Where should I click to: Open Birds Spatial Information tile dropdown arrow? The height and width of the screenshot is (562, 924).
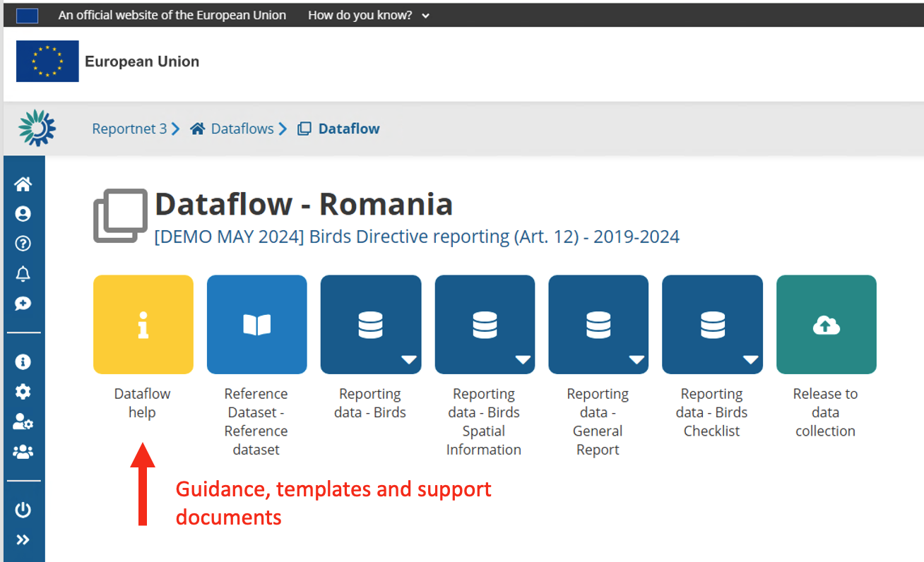click(523, 360)
